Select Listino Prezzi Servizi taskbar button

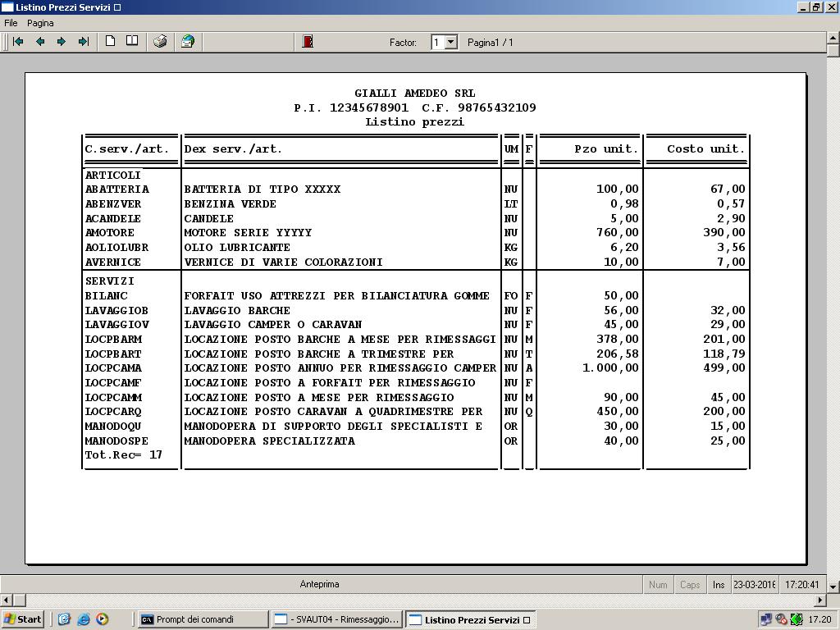click(471, 620)
